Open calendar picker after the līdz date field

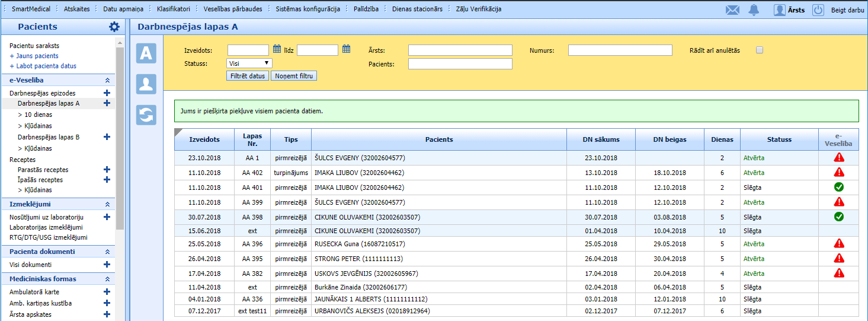pos(347,49)
